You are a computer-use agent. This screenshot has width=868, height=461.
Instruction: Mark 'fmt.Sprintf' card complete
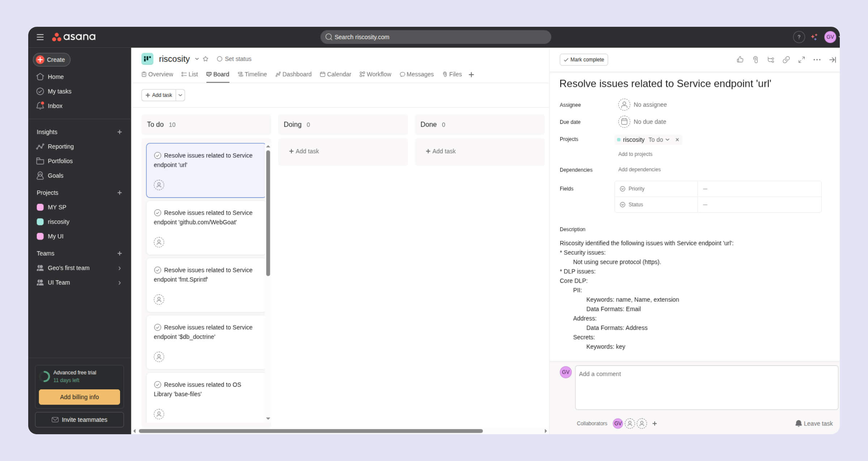click(x=157, y=270)
